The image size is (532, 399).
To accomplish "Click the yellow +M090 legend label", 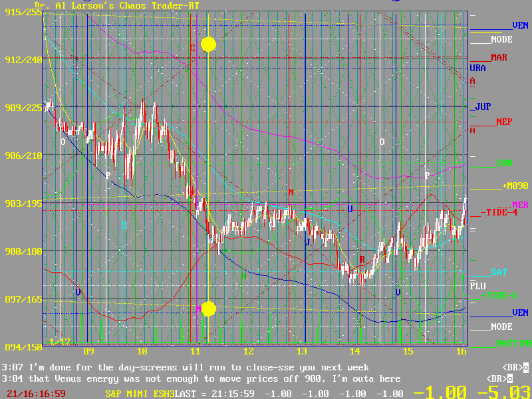I will click(x=513, y=186).
